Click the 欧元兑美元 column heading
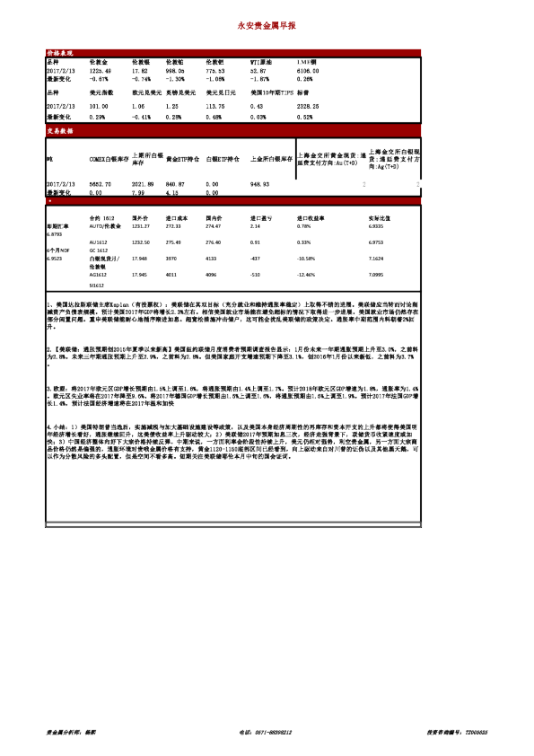The height and width of the screenshot is (756, 534). point(146,92)
